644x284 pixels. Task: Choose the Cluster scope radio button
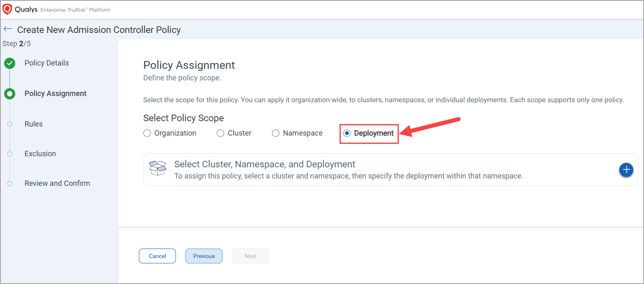220,133
